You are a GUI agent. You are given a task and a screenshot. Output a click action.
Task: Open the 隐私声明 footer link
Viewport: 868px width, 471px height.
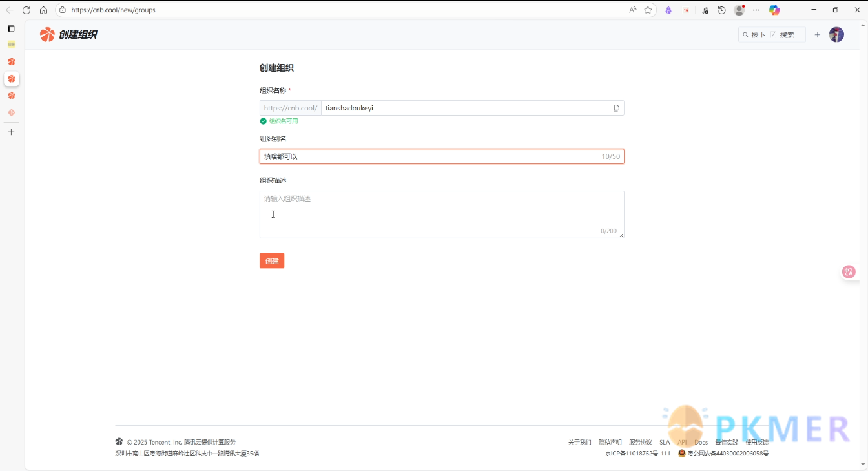(x=610, y=442)
